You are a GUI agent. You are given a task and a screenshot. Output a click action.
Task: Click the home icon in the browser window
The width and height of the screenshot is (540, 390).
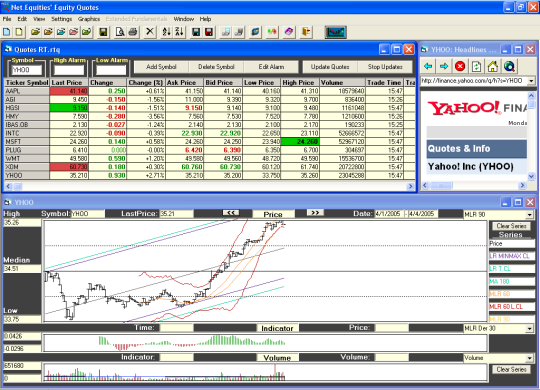click(x=492, y=66)
